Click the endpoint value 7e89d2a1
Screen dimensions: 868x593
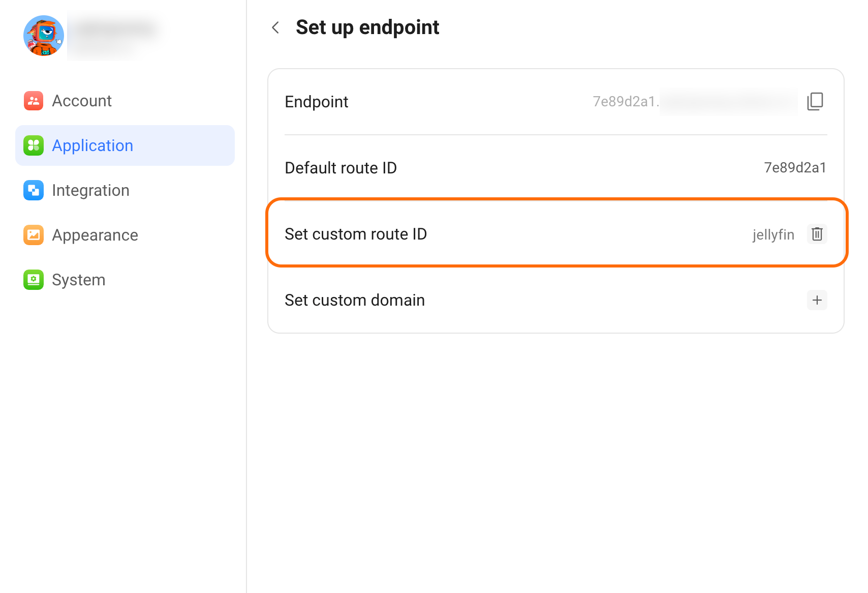click(626, 102)
